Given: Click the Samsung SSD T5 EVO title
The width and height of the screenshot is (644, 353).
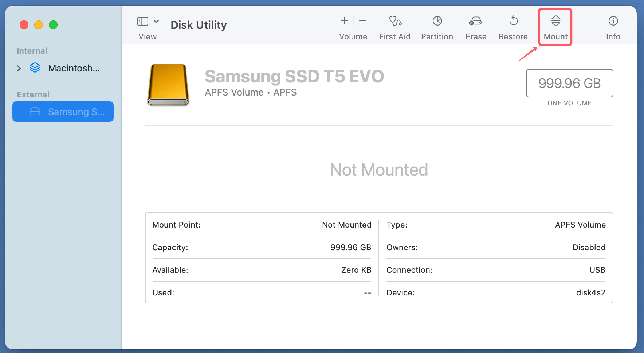Looking at the screenshot, I should 294,77.
